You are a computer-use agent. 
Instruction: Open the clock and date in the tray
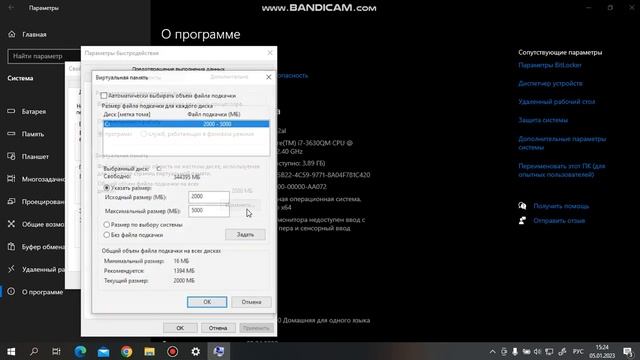(x=602, y=351)
